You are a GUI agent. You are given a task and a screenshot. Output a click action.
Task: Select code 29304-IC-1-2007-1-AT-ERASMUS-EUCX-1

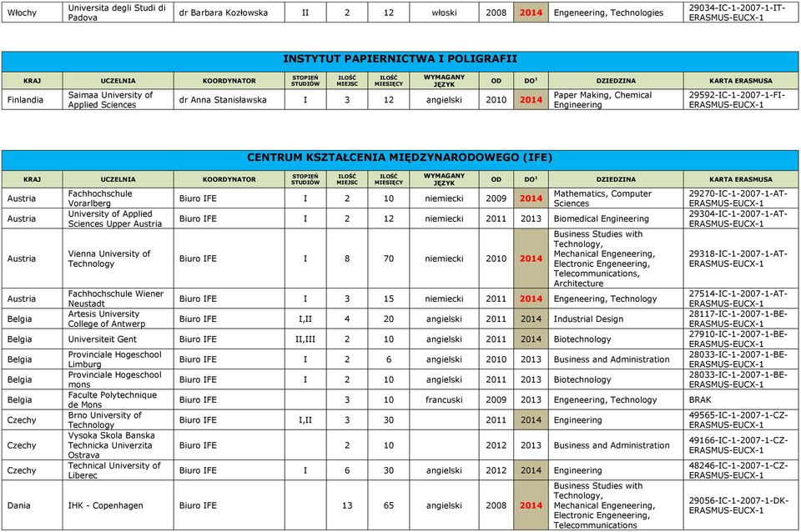point(740,218)
